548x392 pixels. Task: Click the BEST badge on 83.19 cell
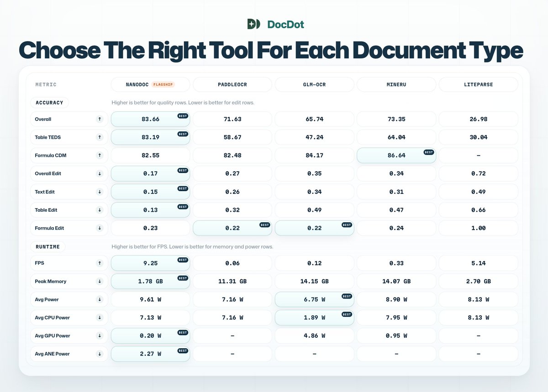[x=183, y=134]
